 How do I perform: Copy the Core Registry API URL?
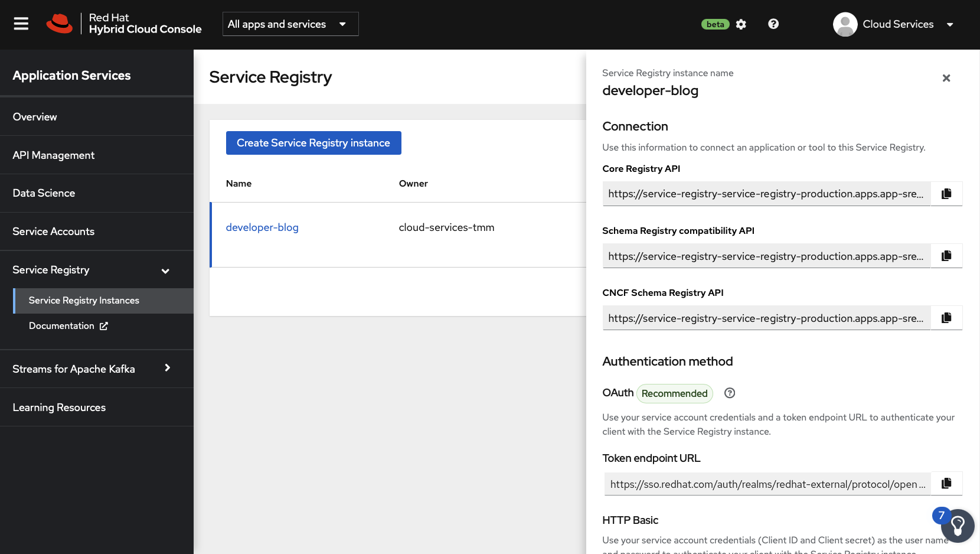point(946,193)
